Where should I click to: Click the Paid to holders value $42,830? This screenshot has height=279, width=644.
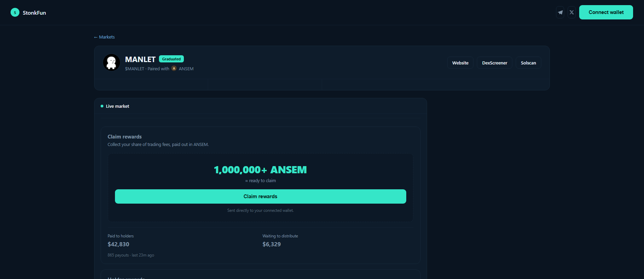coord(118,244)
